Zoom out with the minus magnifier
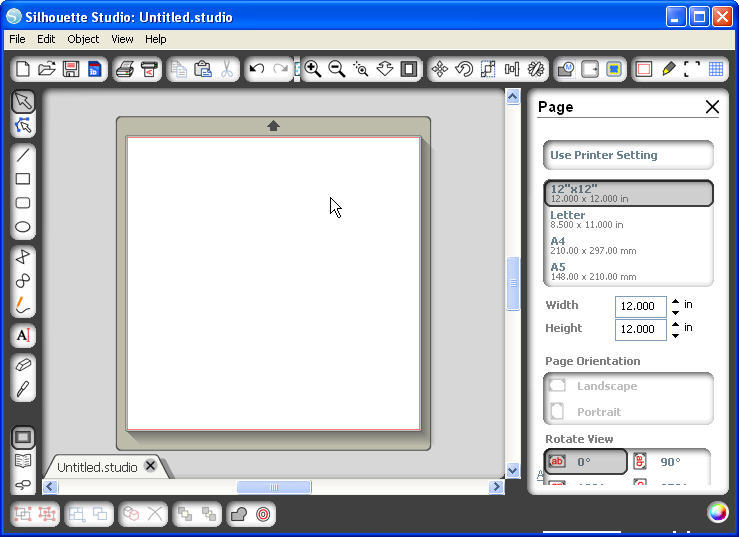The width and height of the screenshot is (739, 537). point(337,69)
